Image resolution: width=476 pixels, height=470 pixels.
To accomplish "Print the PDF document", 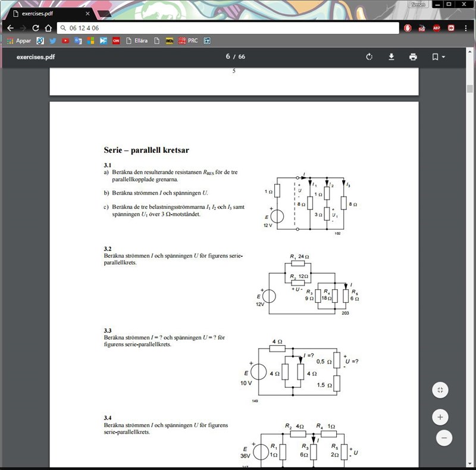I will (x=413, y=57).
